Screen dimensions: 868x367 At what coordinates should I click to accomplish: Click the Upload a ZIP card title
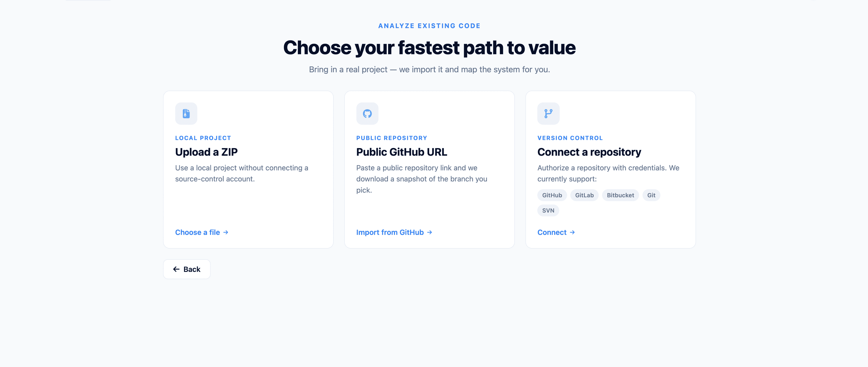tap(206, 152)
